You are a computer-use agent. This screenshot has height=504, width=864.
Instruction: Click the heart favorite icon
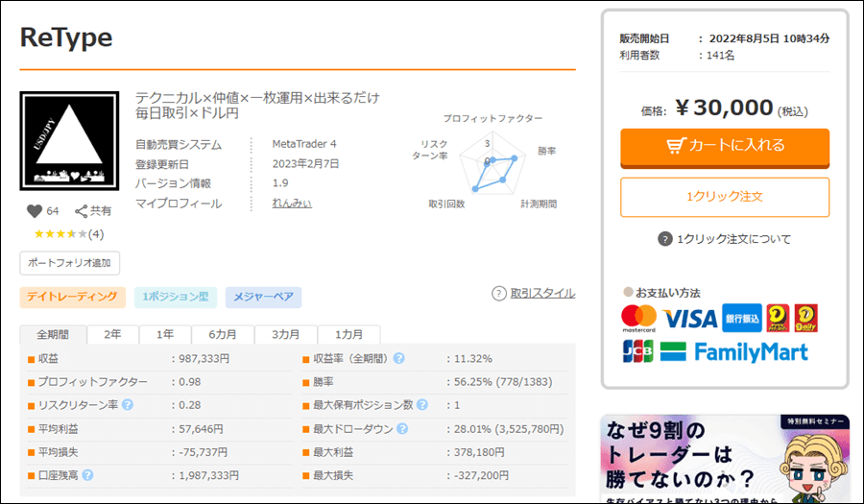point(35,211)
